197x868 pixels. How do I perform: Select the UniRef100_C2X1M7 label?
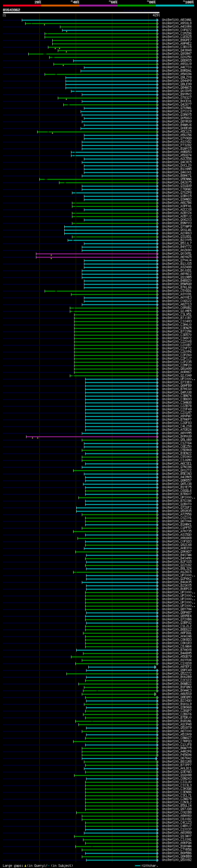click(177, 413)
